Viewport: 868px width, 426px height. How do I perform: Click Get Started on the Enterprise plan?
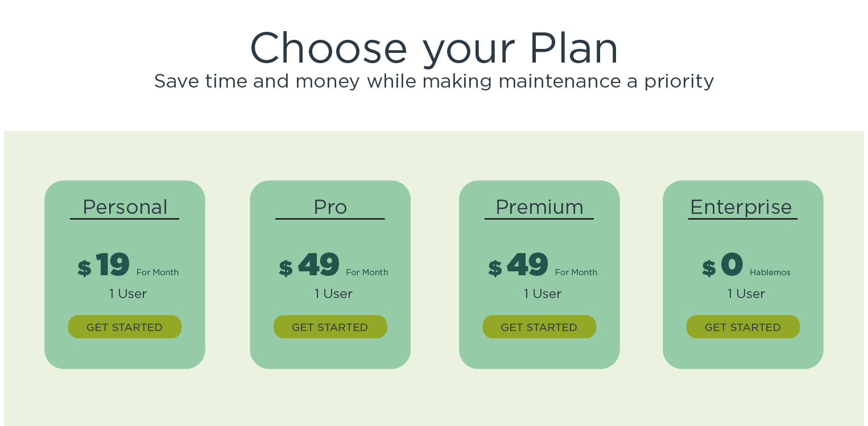[743, 327]
